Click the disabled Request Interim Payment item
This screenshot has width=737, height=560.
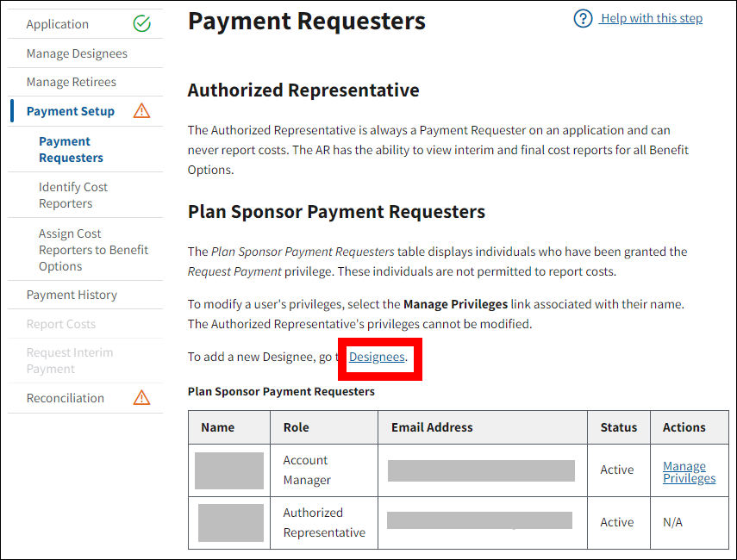coord(70,360)
